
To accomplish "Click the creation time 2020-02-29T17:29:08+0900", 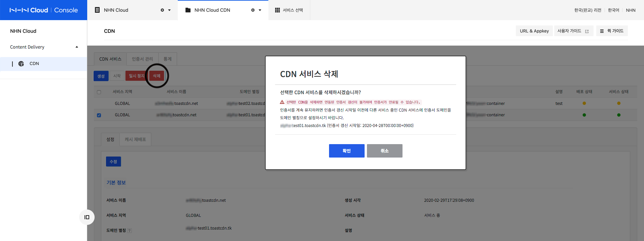I will click(x=449, y=200).
